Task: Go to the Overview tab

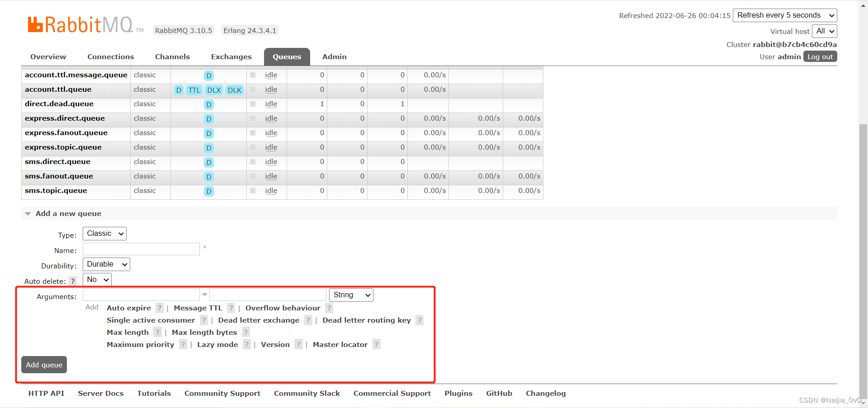Action: click(x=48, y=56)
